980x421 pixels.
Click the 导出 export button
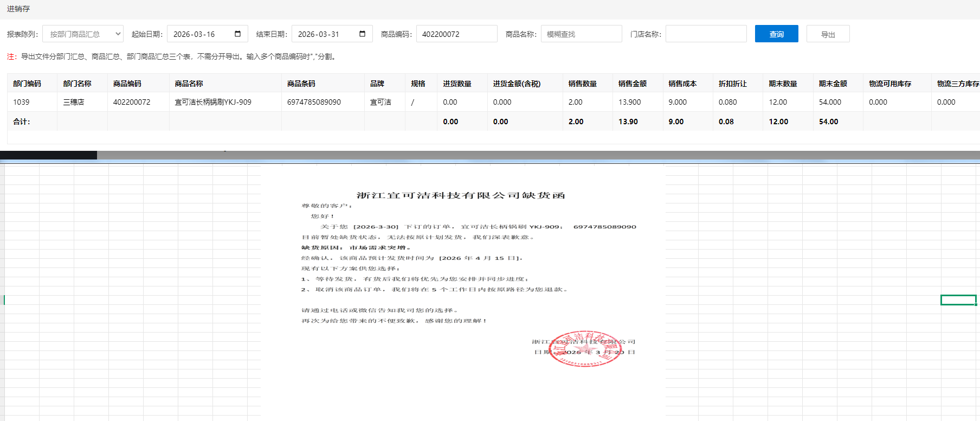pos(828,34)
